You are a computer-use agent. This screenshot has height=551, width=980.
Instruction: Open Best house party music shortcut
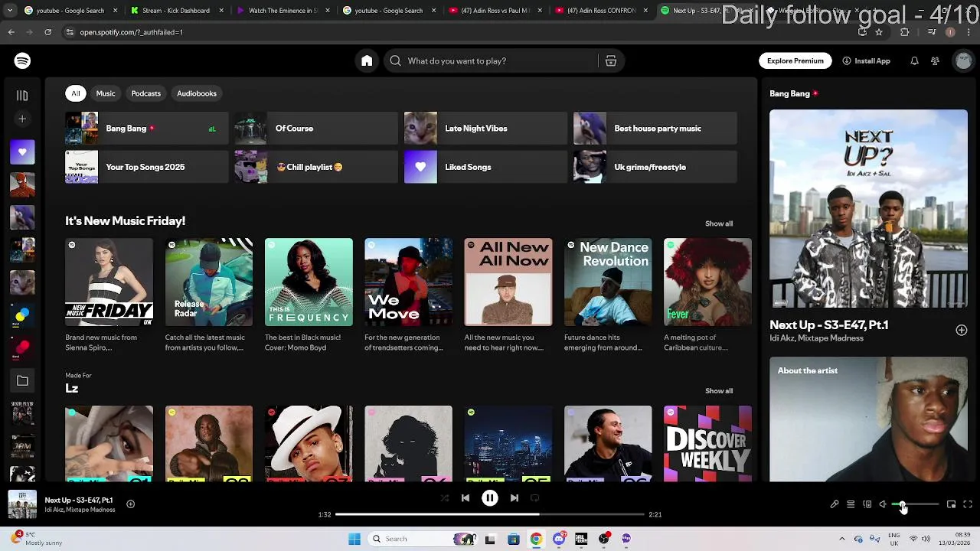pyautogui.click(x=655, y=129)
